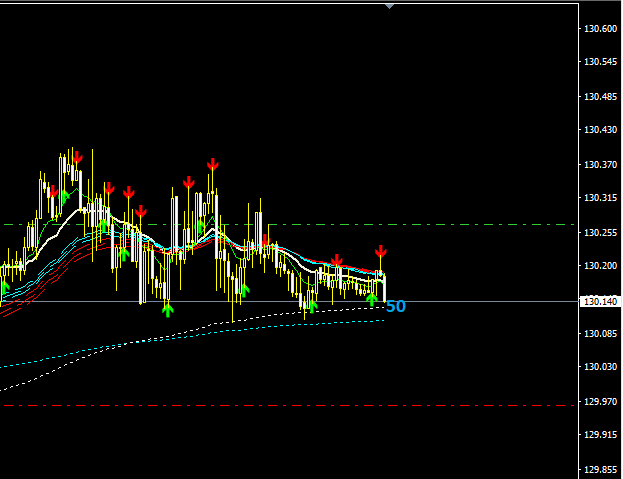
Task: Click the 130.255 price scale label
Action: (600, 232)
